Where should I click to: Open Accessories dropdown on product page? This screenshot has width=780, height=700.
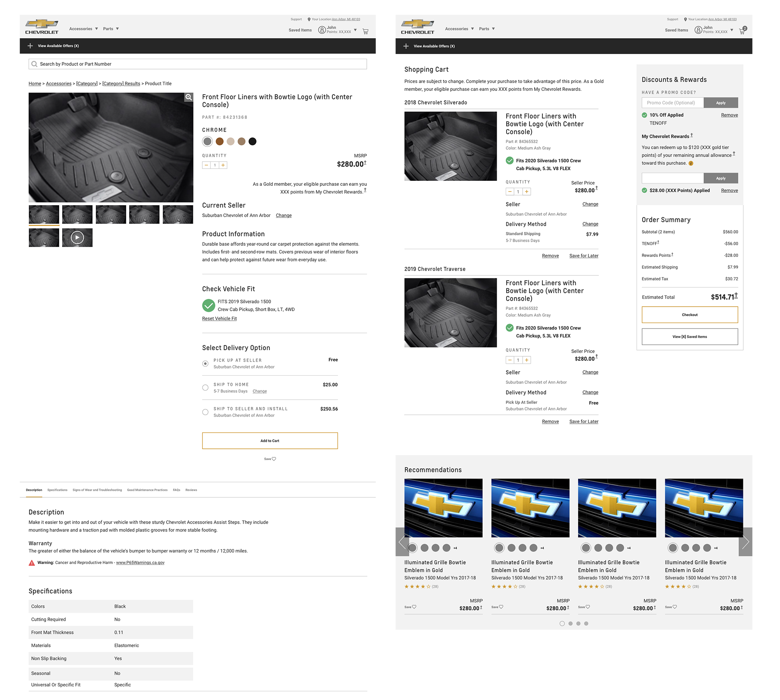[83, 29]
